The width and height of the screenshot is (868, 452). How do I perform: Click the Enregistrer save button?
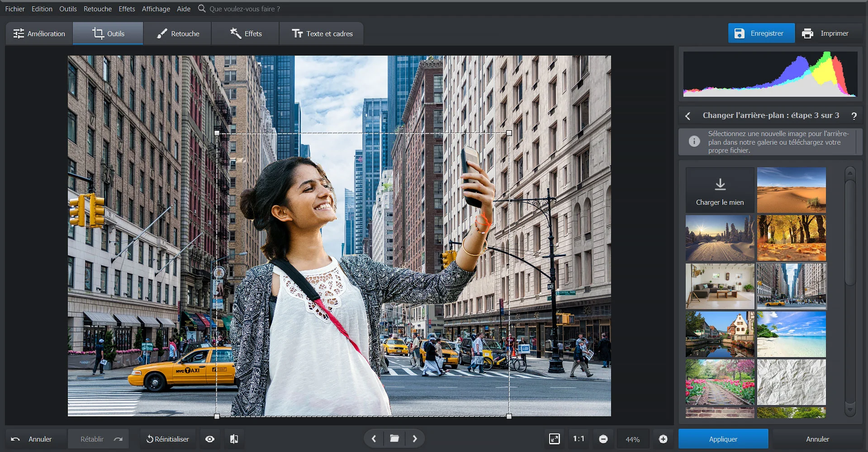click(x=761, y=33)
